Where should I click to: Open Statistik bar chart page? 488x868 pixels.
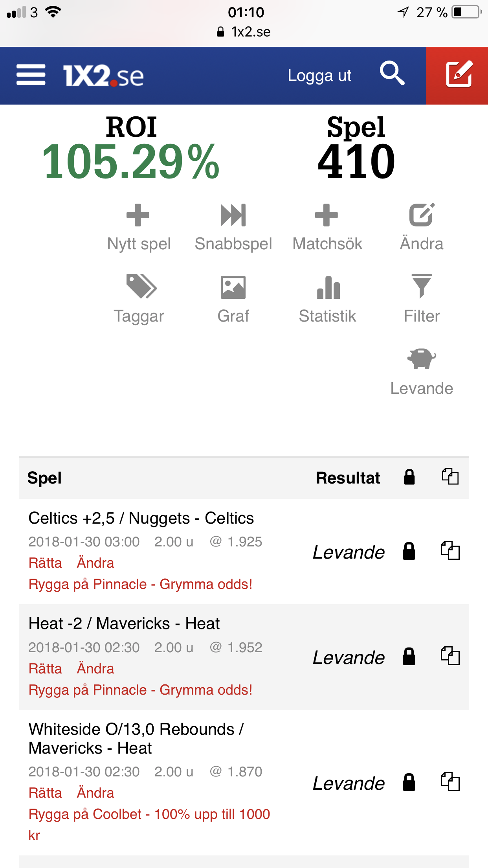pos(327,300)
